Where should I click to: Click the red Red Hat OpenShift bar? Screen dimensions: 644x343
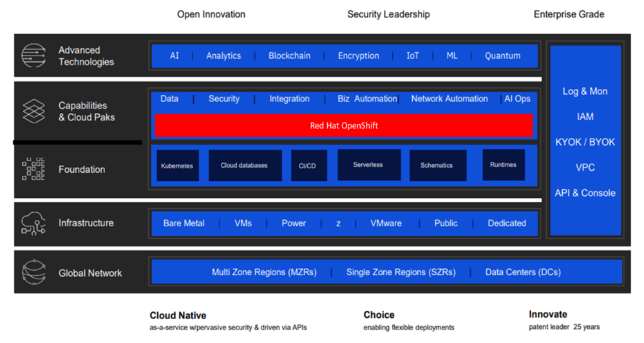tap(344, 126)
